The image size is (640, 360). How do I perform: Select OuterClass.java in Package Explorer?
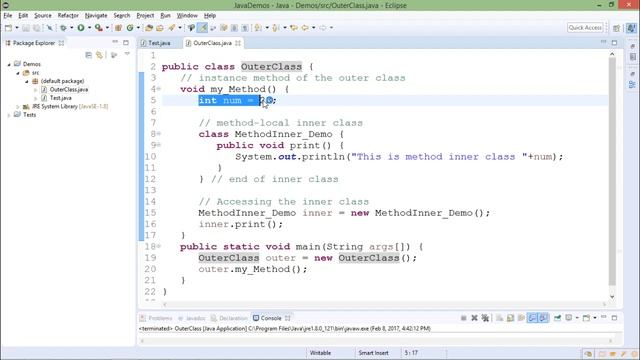click(69, 89)
